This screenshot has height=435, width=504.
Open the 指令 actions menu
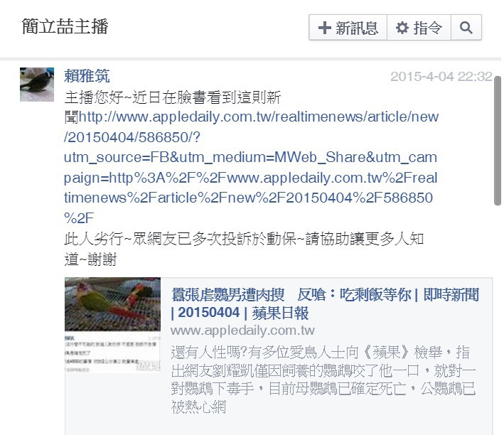[419, 28]
